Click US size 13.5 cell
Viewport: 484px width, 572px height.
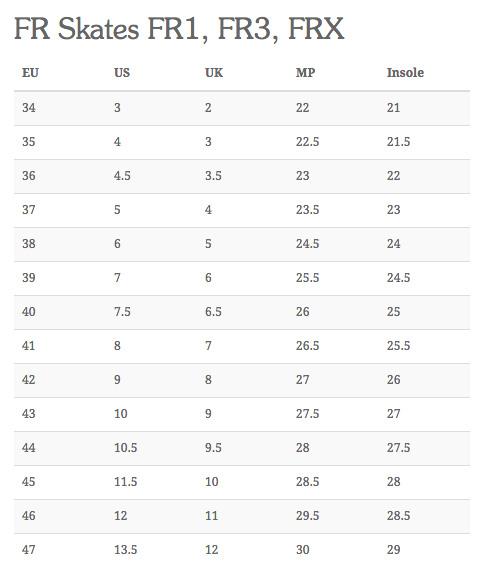tap(125, 550)
